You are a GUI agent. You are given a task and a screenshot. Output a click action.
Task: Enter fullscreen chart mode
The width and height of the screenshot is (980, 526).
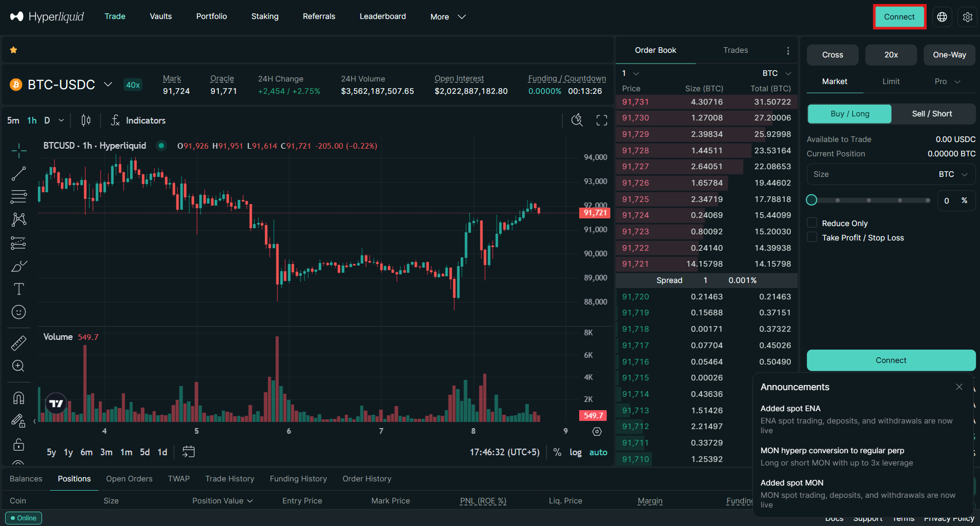(601, 120)
